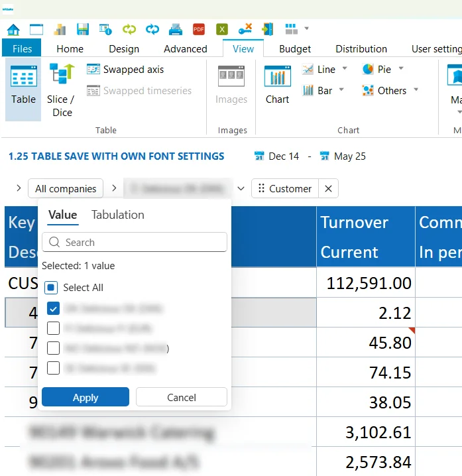This screenshot has height=476, width=462.
Task: Click the Turnover Current column header
Action: pyautogui.click(x=365, y=237)
